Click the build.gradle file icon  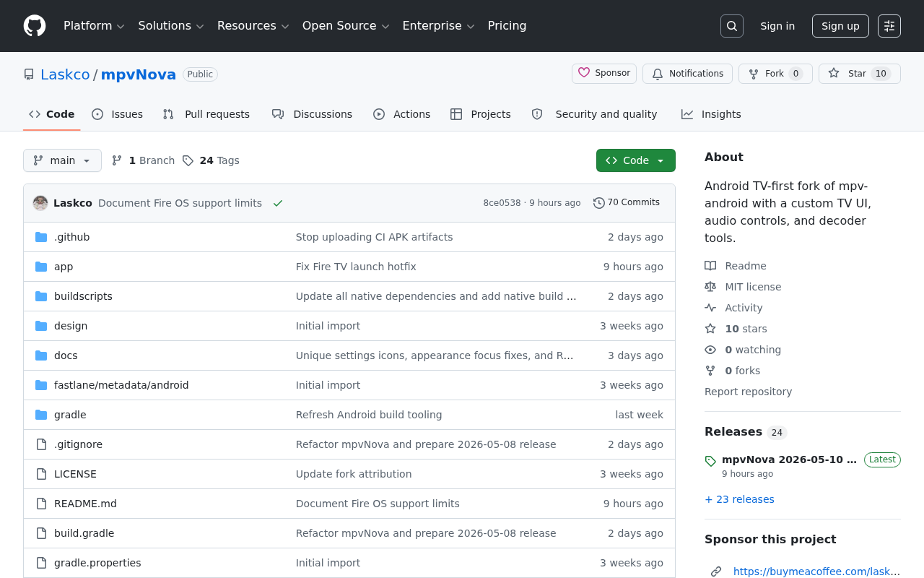tap(41, 533)
